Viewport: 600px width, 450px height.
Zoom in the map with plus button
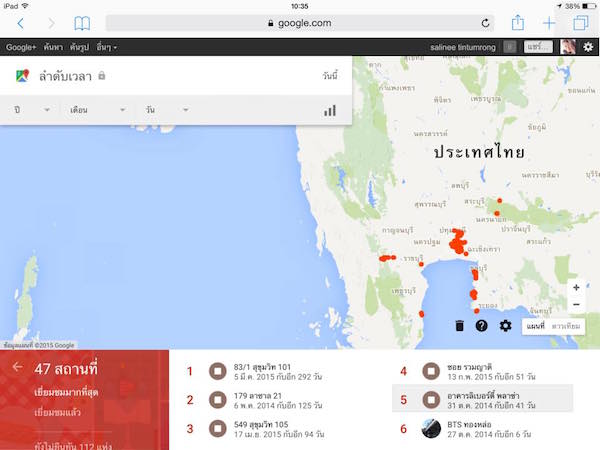click(x=576, y=288)
